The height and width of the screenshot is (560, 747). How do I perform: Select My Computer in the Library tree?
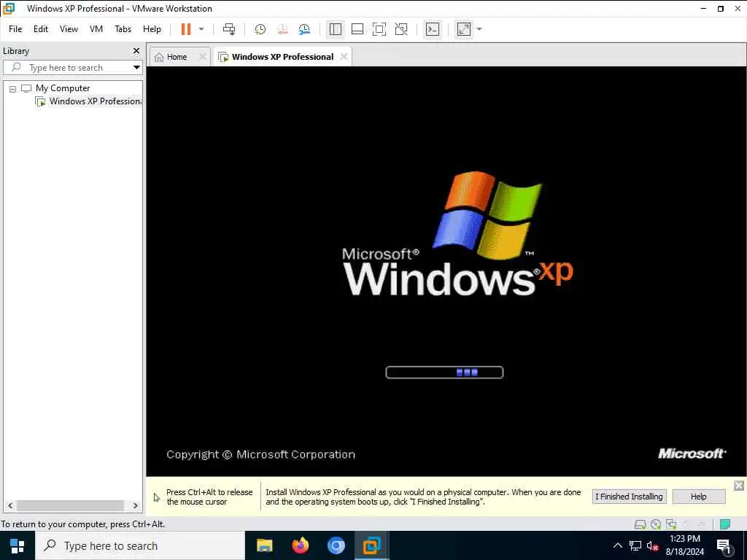pos(63,88)
